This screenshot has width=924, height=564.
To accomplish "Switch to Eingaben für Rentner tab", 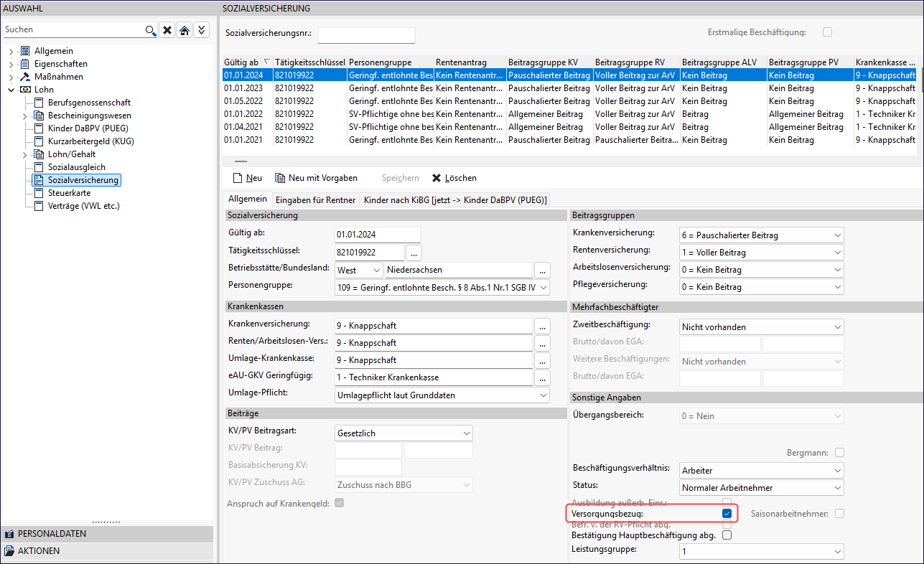I will pyautogui.click(x=316, y=200).
